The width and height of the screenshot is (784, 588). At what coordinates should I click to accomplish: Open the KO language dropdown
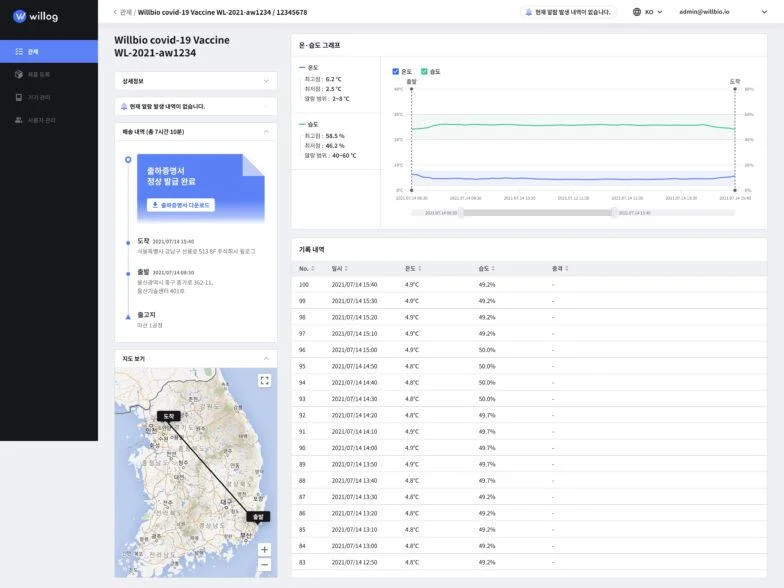click(x=654, y=12)
